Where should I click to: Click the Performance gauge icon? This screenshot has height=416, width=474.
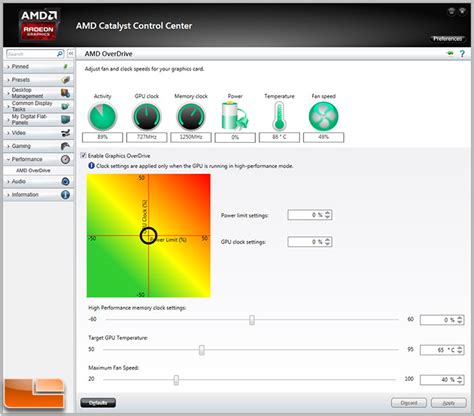tap(65, 159)
